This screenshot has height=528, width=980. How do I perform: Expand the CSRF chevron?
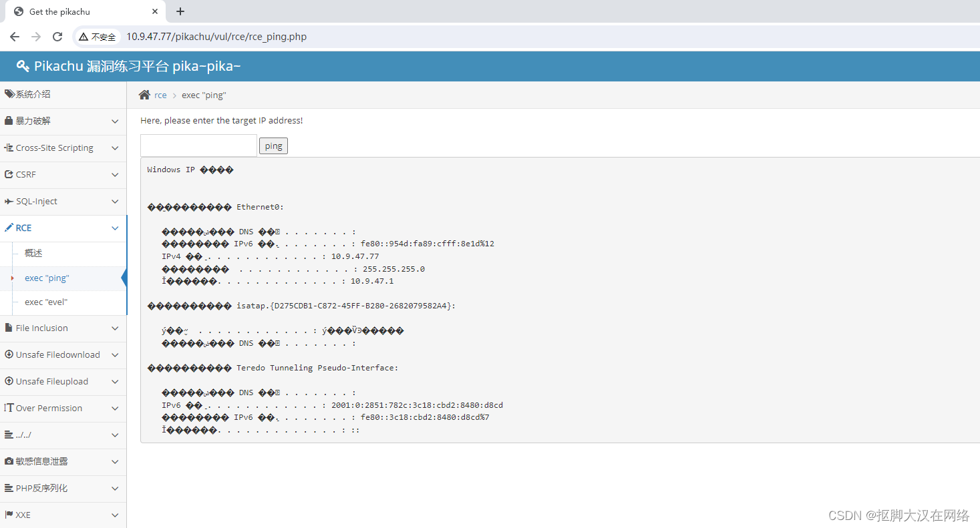(115, 175)
